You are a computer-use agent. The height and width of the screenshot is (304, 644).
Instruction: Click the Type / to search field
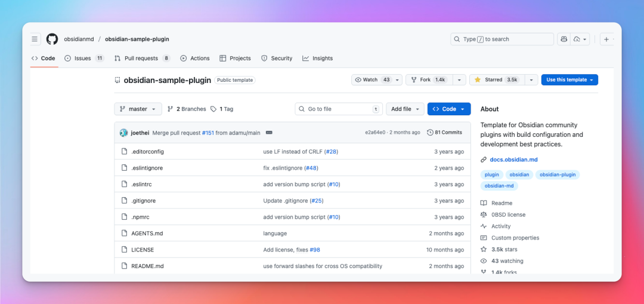(502, 39)
